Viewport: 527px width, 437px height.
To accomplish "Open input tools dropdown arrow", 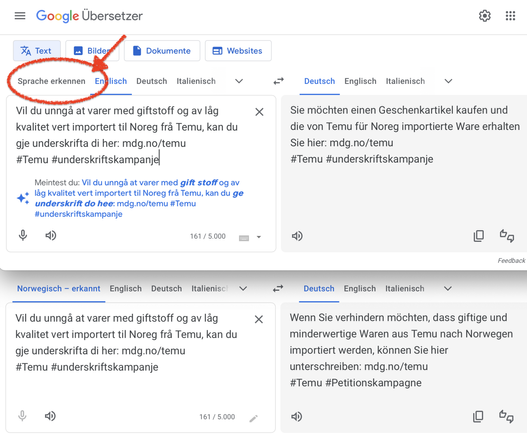I will click(259, 237).
